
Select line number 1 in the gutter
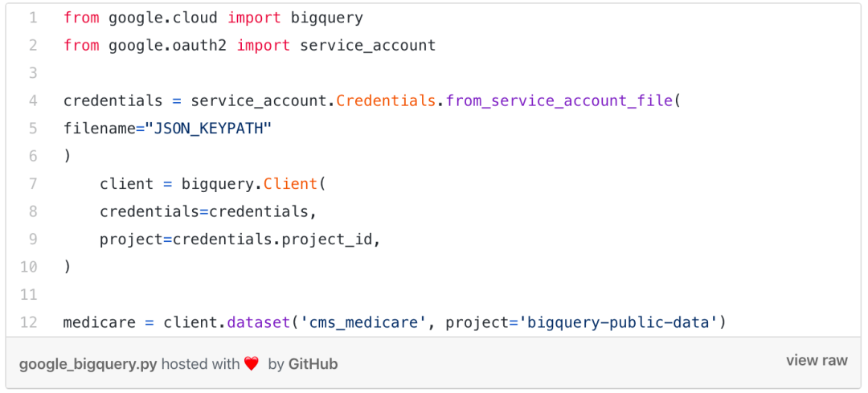(x=33, y=18)
